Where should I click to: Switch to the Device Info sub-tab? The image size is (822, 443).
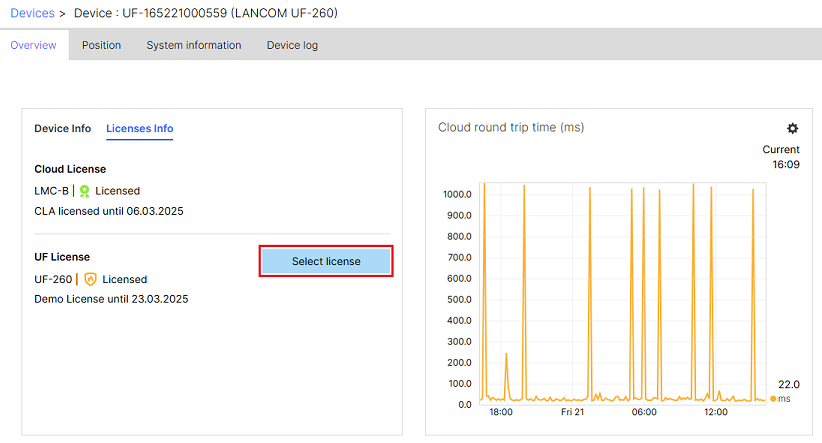62,128
